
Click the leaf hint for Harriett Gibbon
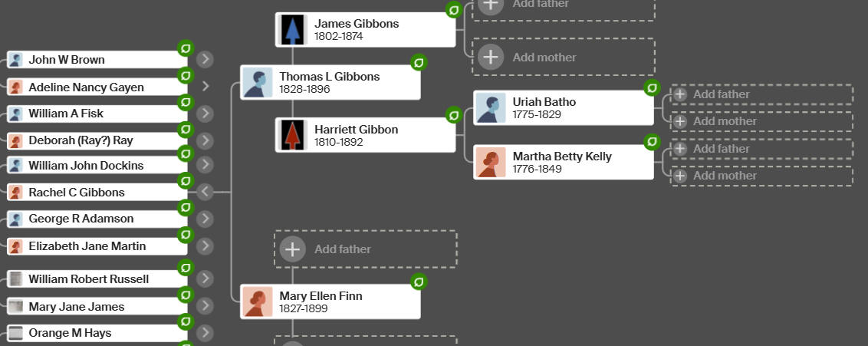tap(454, 115)
